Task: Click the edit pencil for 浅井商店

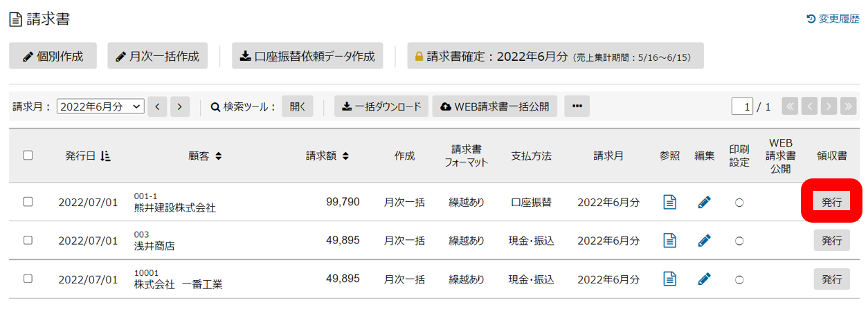Action: 704,241
